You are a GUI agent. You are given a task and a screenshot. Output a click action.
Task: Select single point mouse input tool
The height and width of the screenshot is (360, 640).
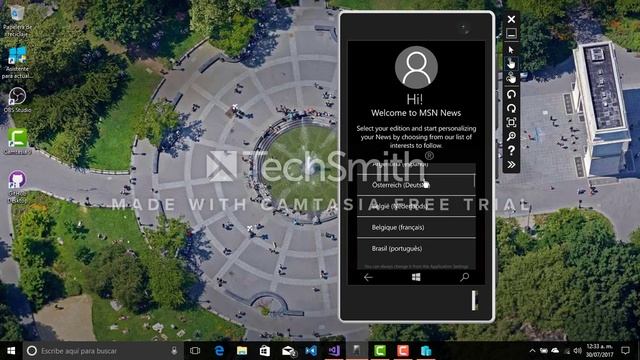pos(511,50)
